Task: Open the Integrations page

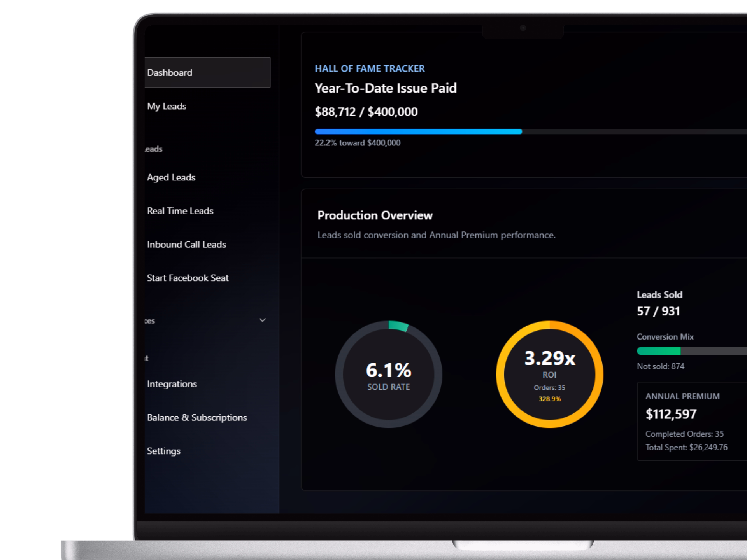Action: (x=172, y=384)
